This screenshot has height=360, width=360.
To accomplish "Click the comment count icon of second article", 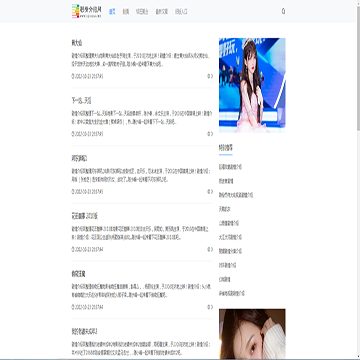I will tap(210, 134).
